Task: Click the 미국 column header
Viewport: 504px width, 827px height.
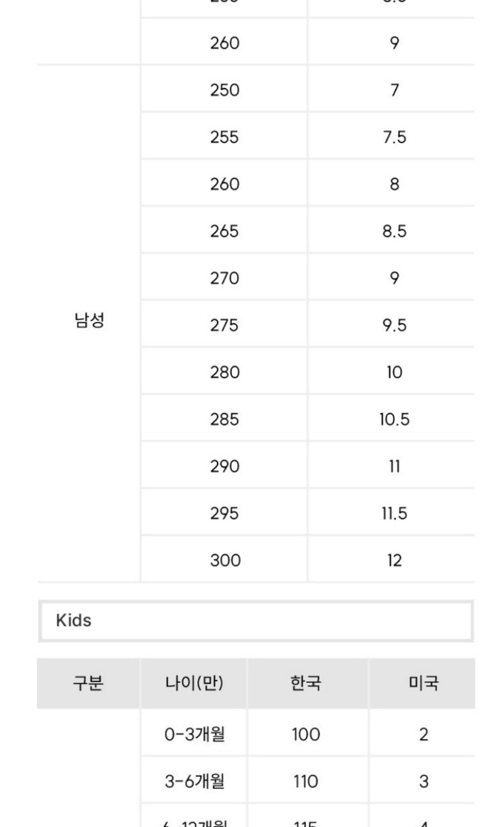Action: 423,684
